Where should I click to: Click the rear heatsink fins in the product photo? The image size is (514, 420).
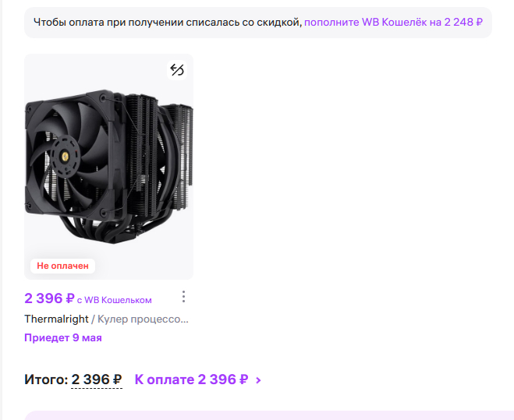182,147
